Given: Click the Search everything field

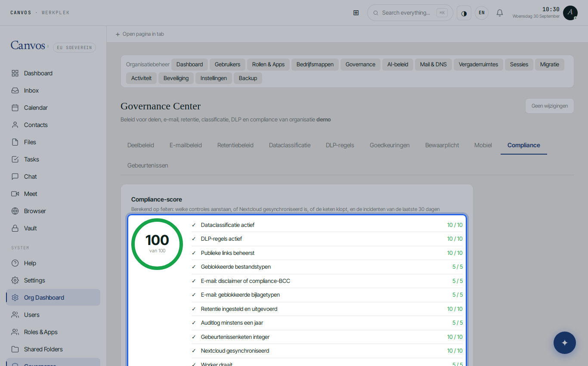Looking at the screenshot, I should click(x=410, y=13).
